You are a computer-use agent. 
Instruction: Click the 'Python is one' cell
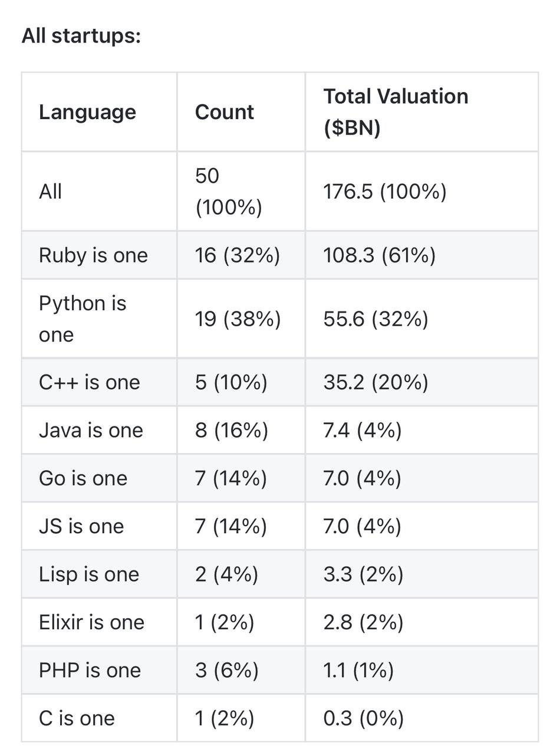coord(83,319)
